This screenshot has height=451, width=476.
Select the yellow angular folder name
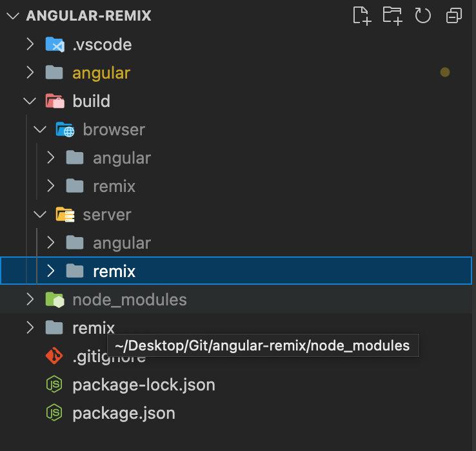click(x=101, y=73)
